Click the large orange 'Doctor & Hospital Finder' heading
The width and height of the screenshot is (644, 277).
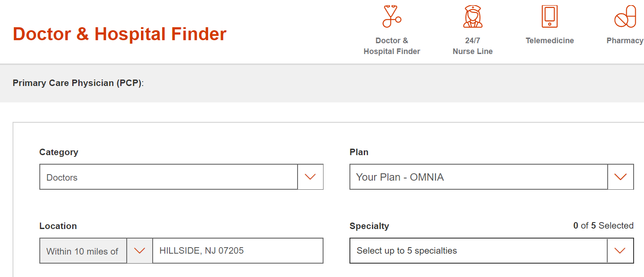pos(120,34)
